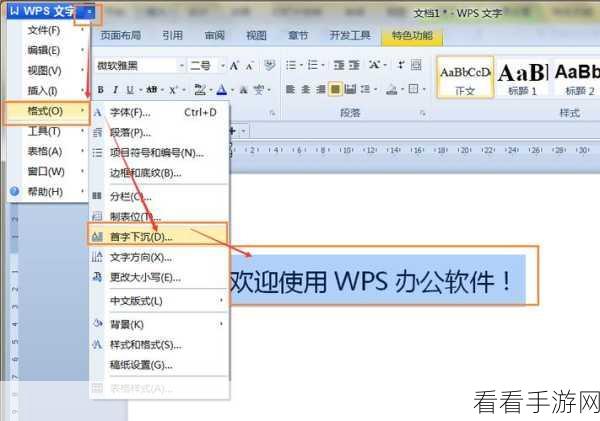Choose 段落(P)... from the format submenu
This screenshot has height=421, width=600.
(x=159, y=133)
